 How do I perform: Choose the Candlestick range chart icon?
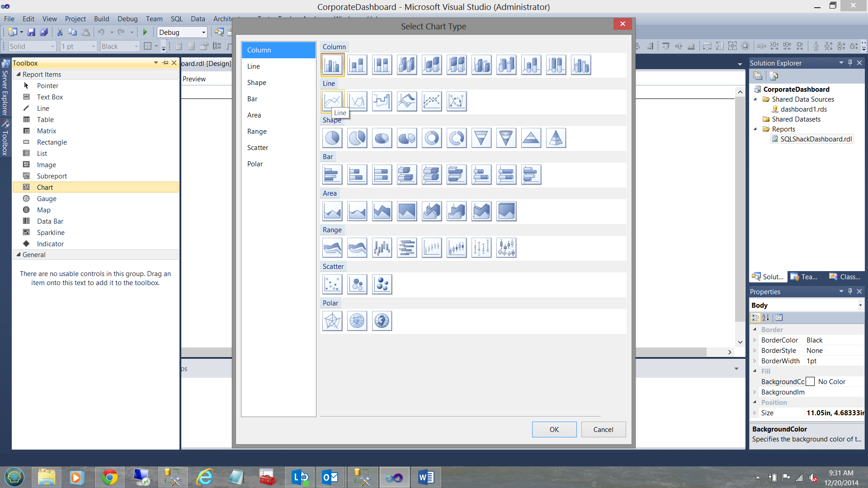(x=457, y=248)
